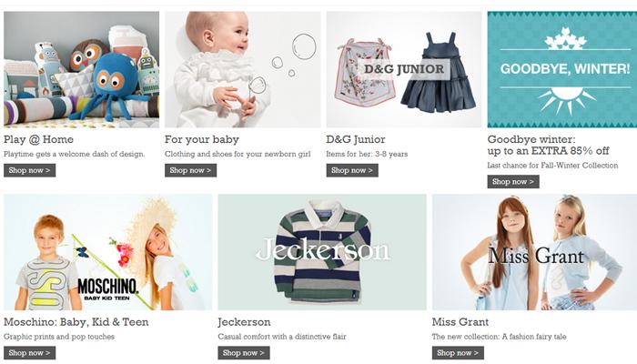Image resolution: width=637 pixels, height=364 pixels.
Task: Click Shop now under For your baby
Action: pos(190,170)
